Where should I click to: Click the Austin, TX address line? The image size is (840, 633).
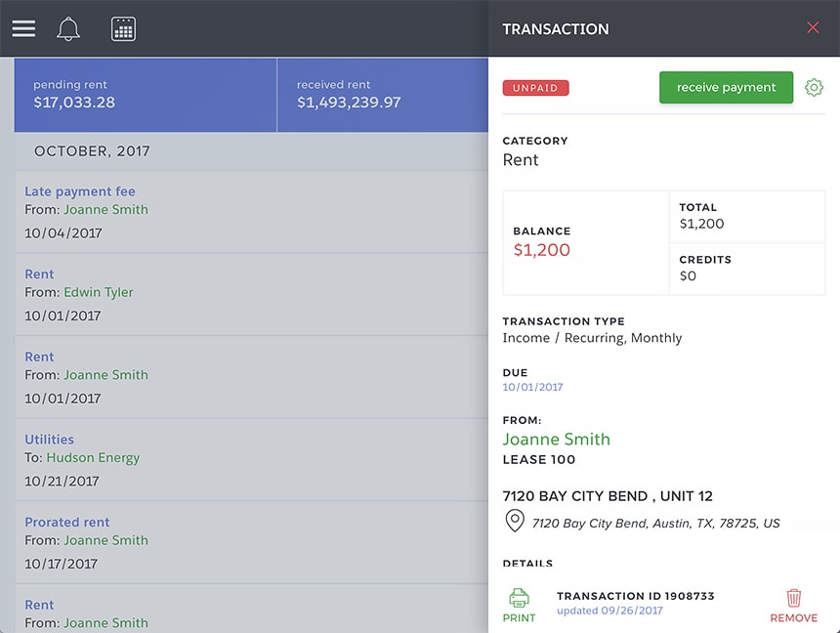point(655,524)
